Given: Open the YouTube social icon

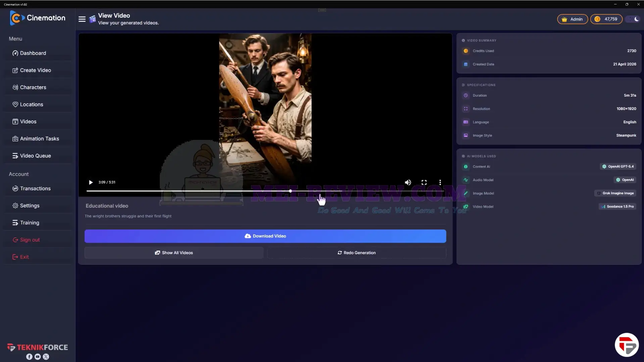Looking at the screenshot, I should [x=38, y=357].
